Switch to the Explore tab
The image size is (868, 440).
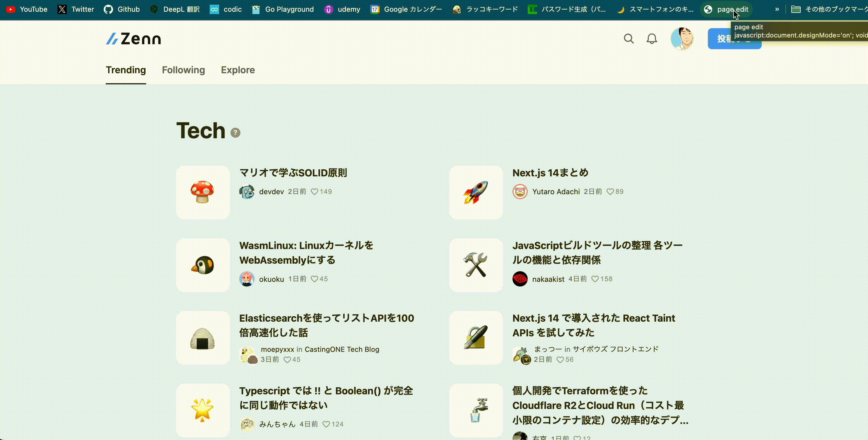(x=238, y=70)
